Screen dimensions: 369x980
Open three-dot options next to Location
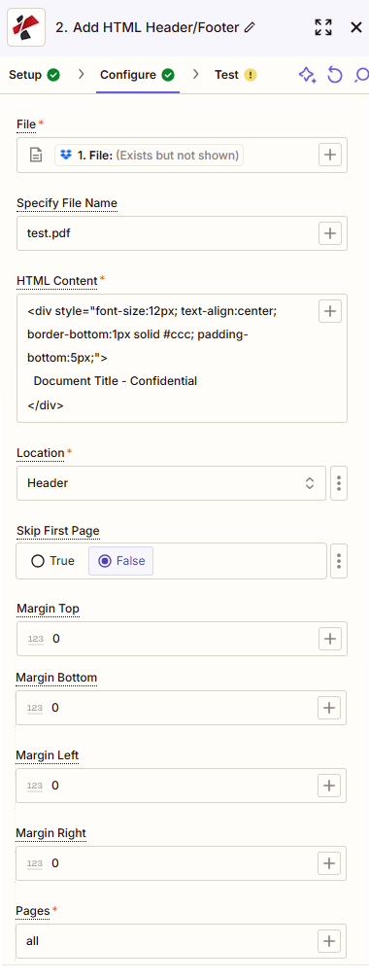338,483
